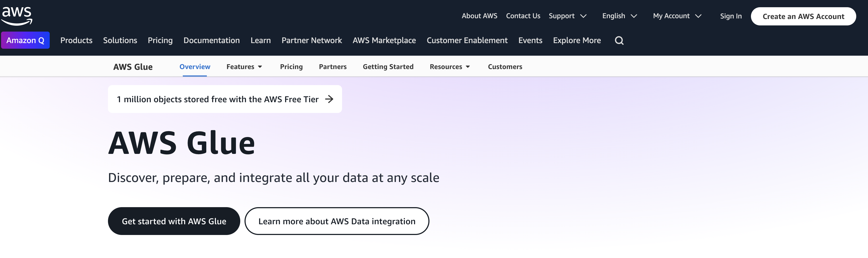Open the Explore More menu

tap(577, 40)
